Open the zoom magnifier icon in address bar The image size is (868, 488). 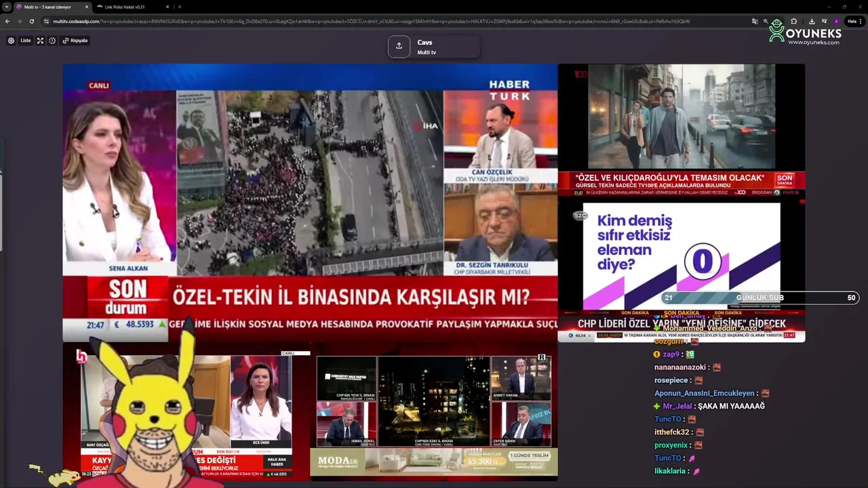click(766, 21)
